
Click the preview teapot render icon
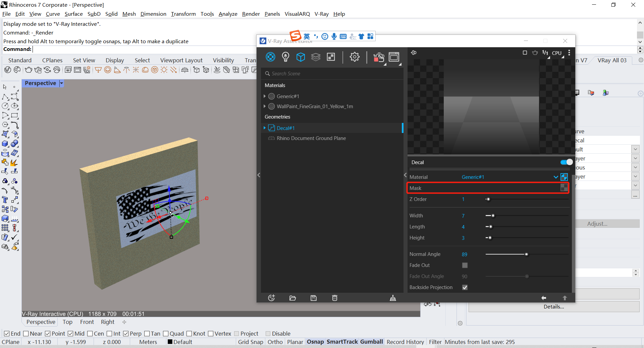point(535,53)
